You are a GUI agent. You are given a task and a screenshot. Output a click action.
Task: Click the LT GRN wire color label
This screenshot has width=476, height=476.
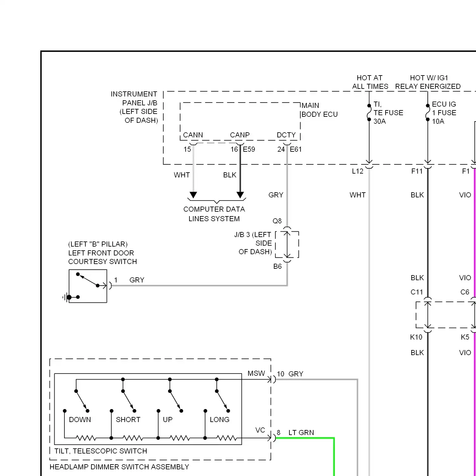pos(301,433)
